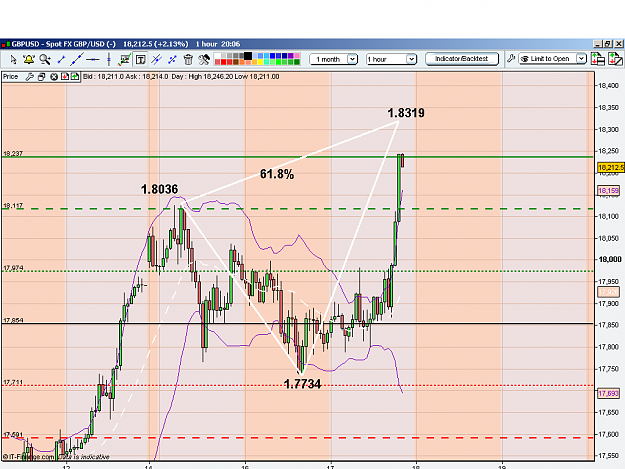This screenshot has height=469, width=625.
Task: Open the alert bell tool
Action: pyautogui.click(x=29, y=60)
